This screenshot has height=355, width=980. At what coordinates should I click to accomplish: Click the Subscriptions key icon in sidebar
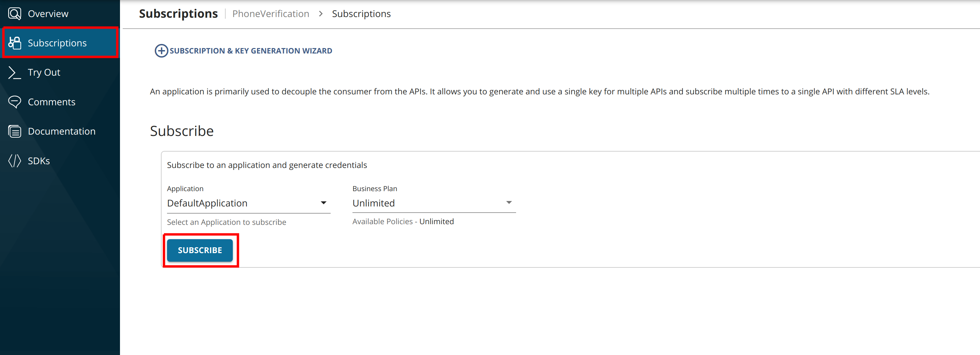pos(14,42)
